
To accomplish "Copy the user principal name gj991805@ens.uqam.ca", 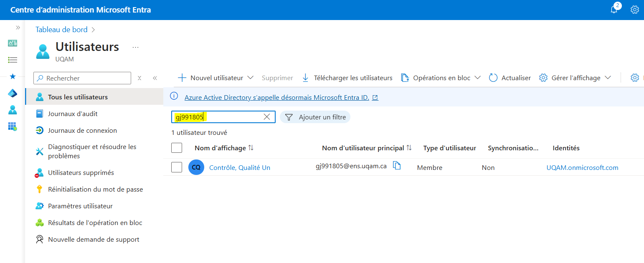I will pos(397,166).
